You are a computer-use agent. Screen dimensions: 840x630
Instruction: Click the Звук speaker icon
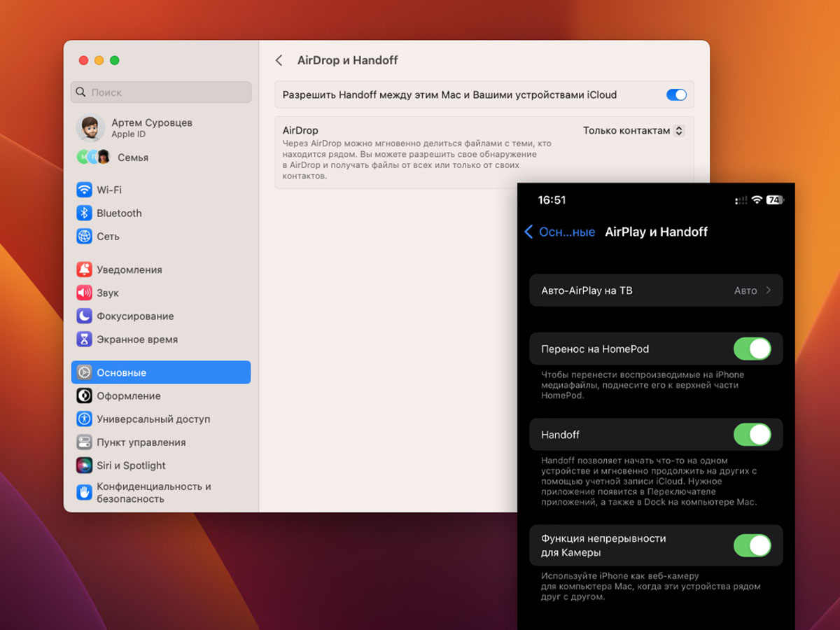click(x=84, y=293)
